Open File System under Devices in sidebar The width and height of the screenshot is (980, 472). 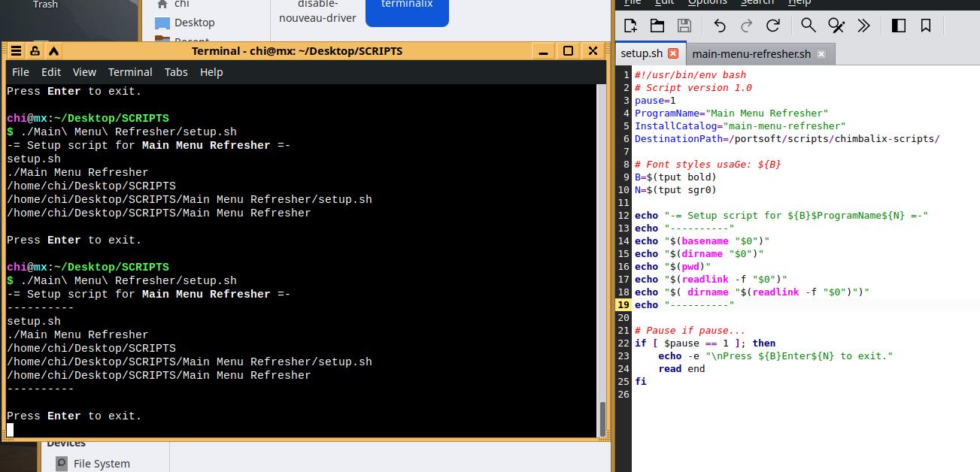pyautogui.click(x=93, y=464)
